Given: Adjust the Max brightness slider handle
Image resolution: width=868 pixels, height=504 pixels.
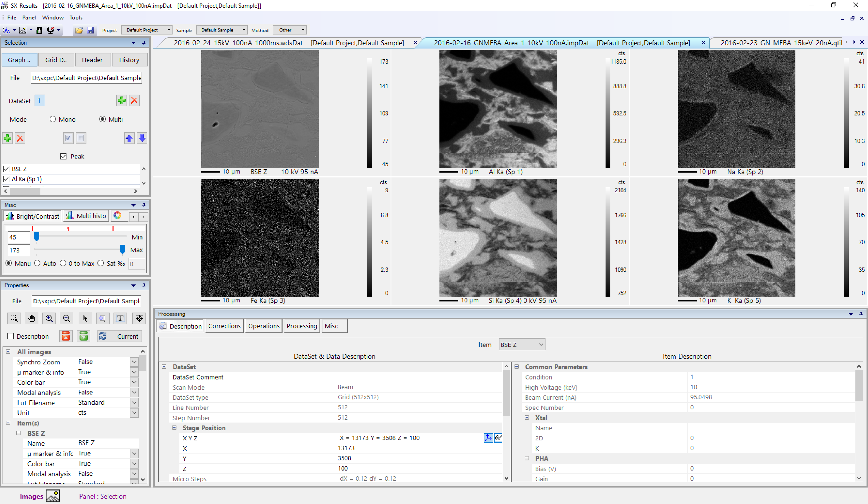Looking at the screenshot, I should tap(122, 249).
